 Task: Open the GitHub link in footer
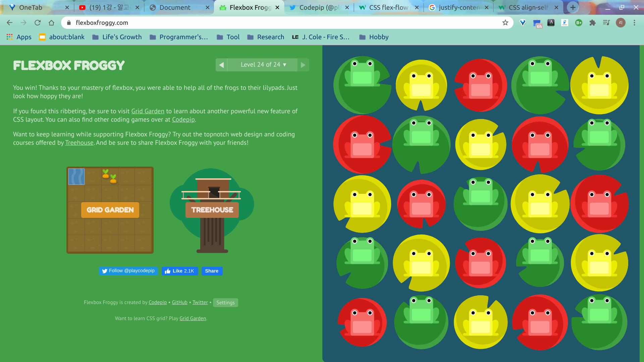coord(179,302)
